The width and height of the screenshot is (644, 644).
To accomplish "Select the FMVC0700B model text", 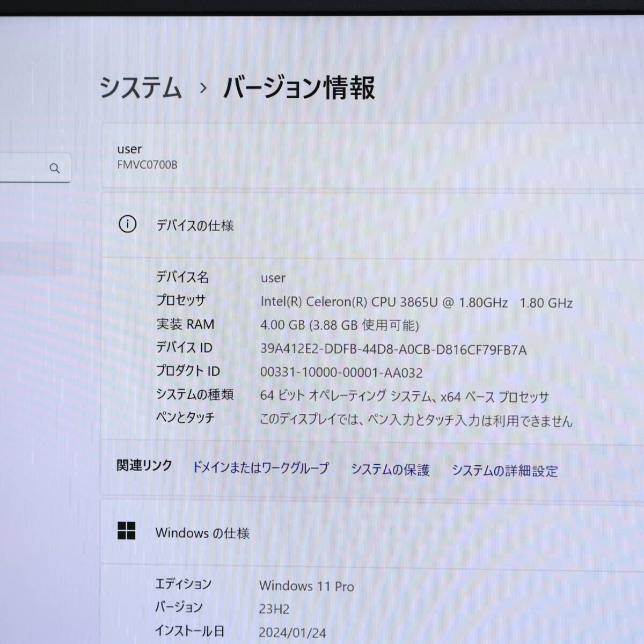I will pyautogui.click(x=147, y=165).
